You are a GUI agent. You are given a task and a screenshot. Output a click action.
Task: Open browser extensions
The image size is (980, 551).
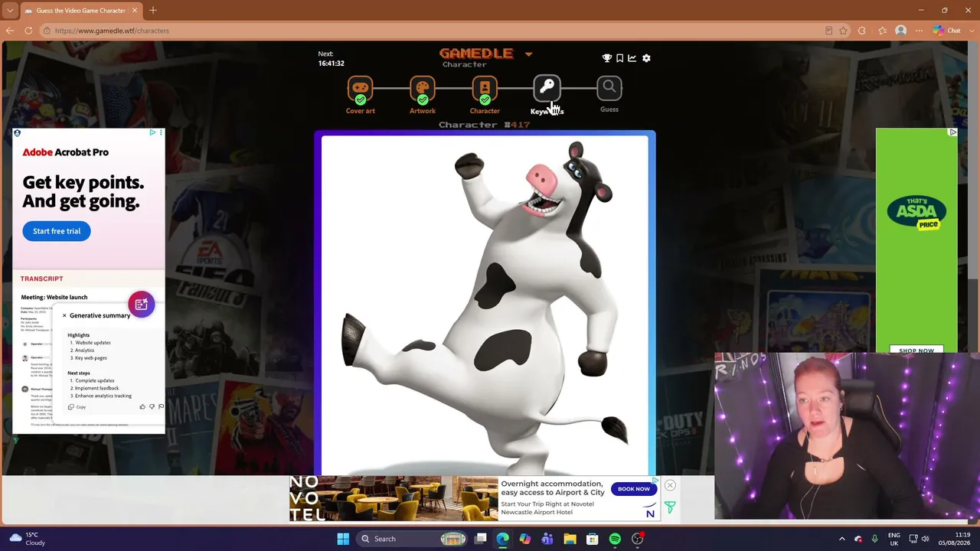(x=862, y=31)
